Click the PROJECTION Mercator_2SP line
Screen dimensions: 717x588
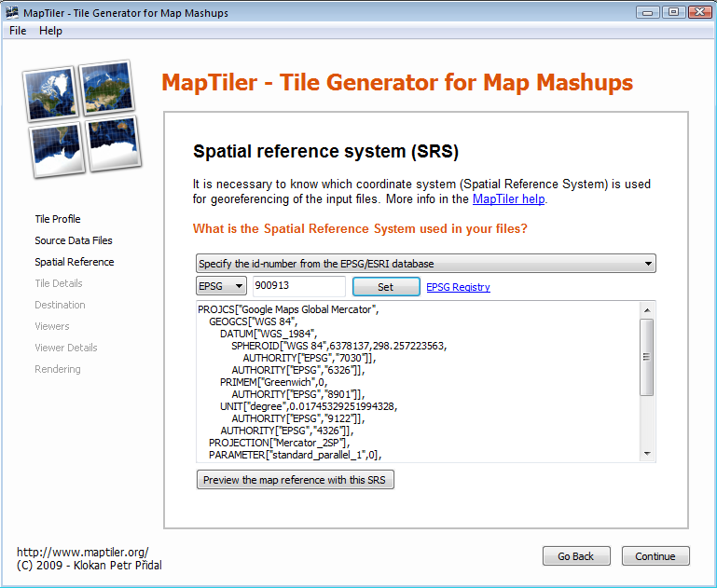(x=280, y=443)
